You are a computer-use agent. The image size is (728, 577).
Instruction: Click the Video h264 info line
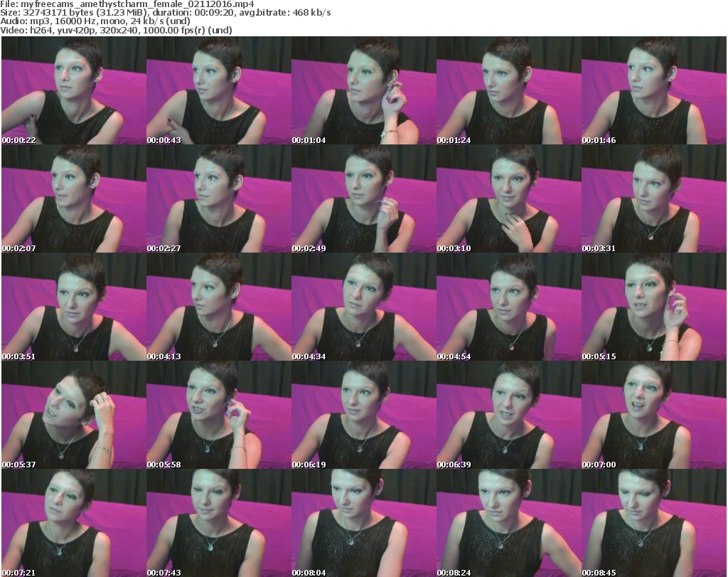coord(116,30)
